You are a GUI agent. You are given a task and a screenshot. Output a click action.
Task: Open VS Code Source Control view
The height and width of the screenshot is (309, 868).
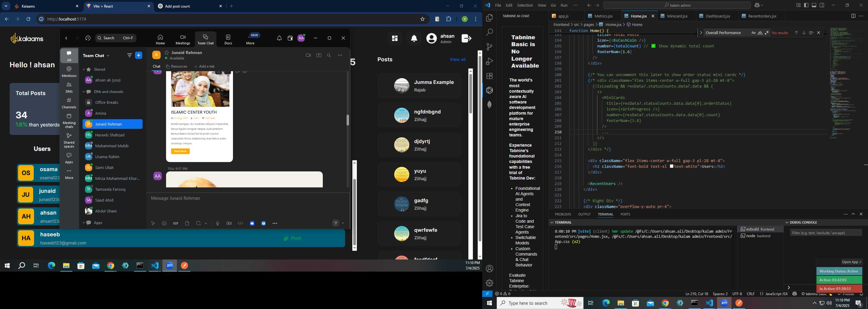(489, 46)
